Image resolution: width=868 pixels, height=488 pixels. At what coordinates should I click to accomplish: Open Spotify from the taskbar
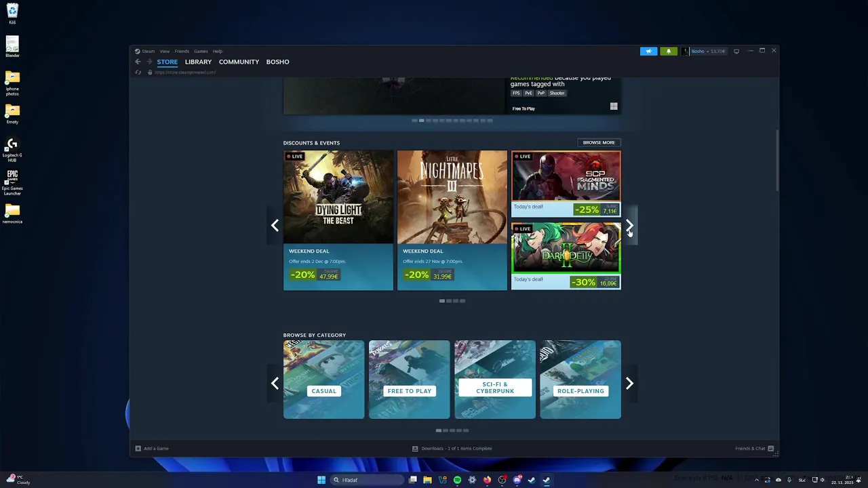457,480
